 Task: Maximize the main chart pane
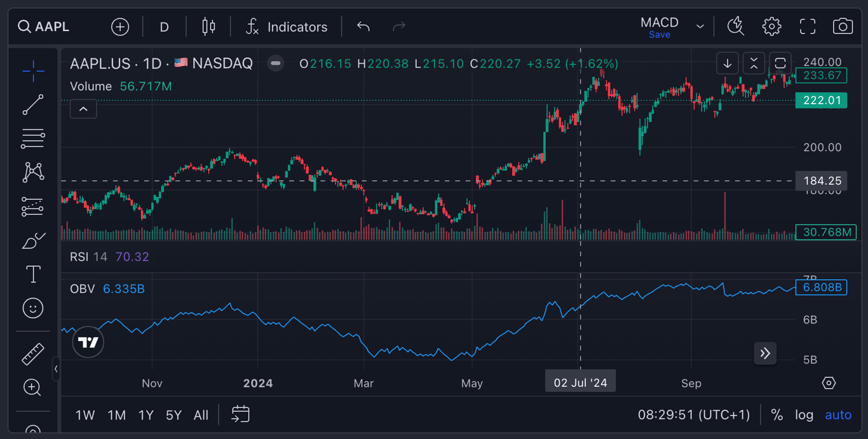tap(780, 63)
